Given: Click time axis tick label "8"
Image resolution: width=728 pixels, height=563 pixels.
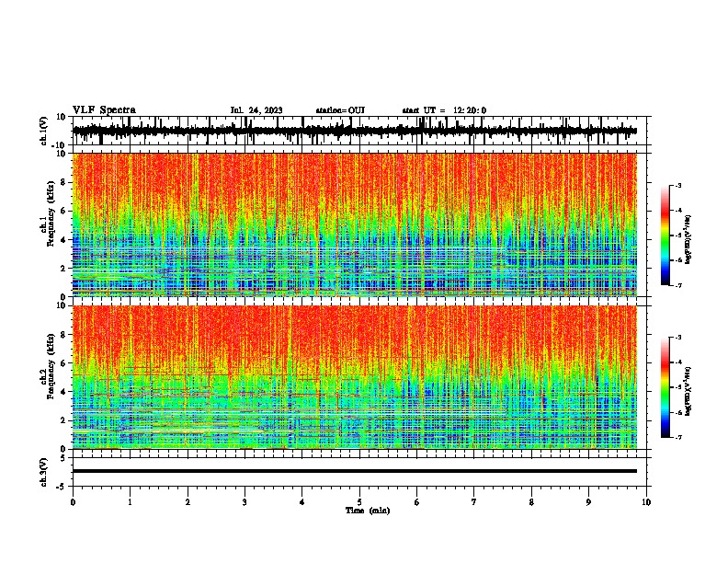Looking at the screenshot, I should [531, 502].
